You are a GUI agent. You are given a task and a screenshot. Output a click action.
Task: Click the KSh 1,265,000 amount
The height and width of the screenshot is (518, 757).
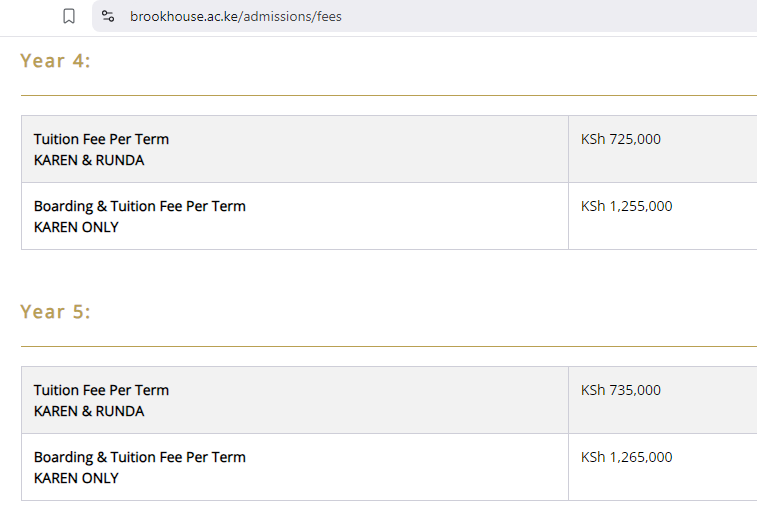pos(626,457)
